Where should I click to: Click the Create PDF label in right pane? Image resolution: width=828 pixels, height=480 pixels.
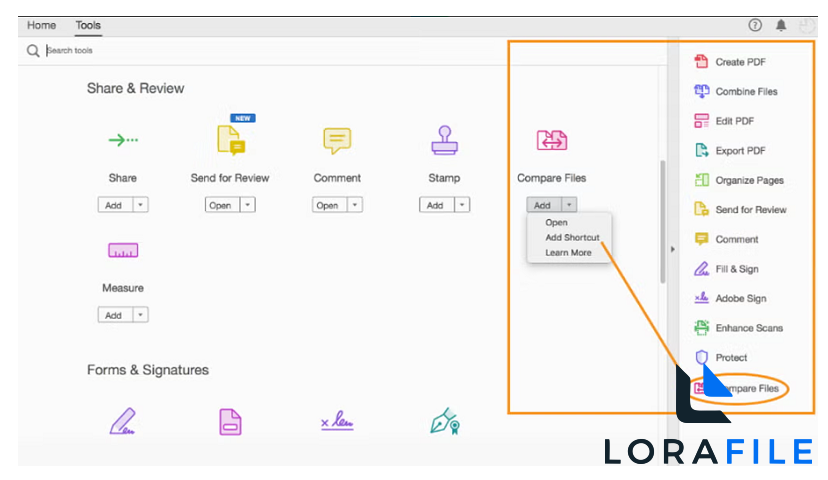pyautogui.click(x=740, y=62)
